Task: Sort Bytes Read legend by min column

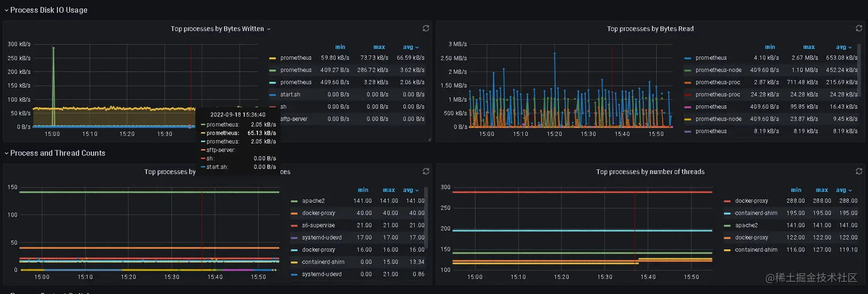Action: [x=770, y=47]
